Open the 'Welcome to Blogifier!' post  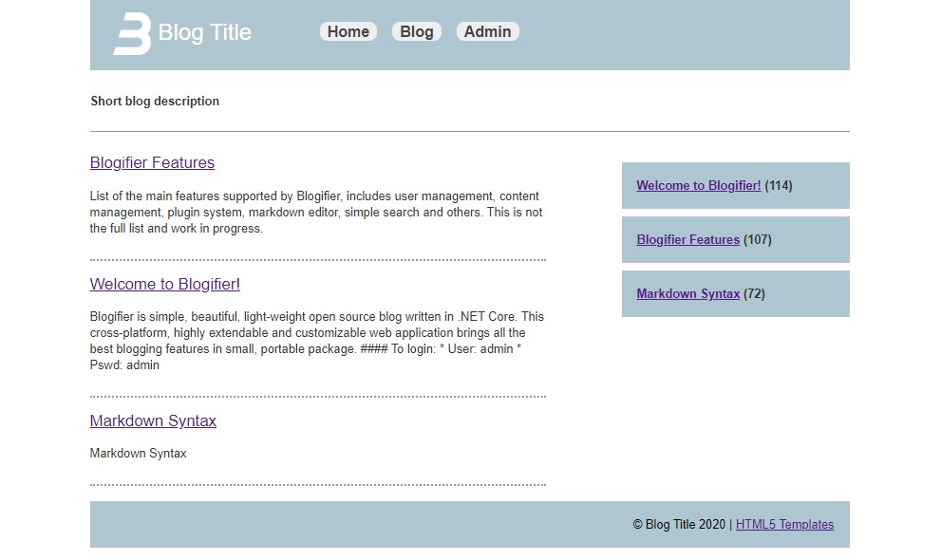click(164, 284)
